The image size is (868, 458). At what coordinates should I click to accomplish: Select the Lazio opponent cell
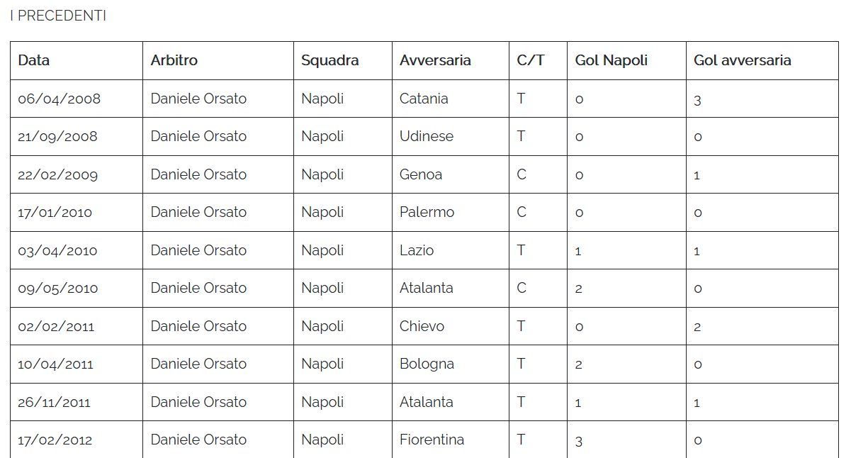[x=417, y=250]
